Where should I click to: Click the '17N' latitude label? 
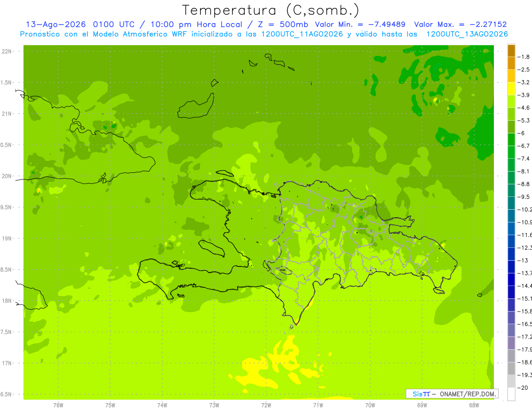[7, 363]
